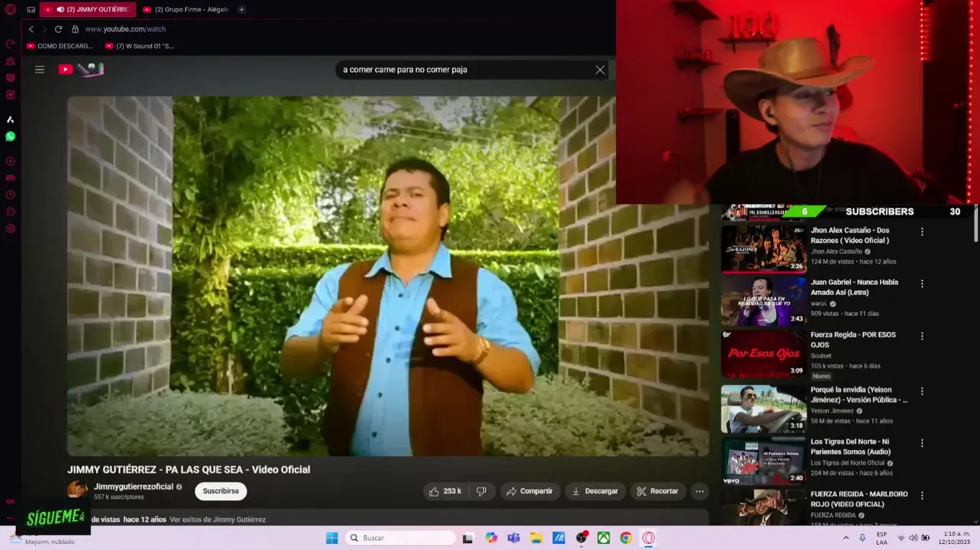Open options menu for Ni Parientes Somos video
980x550 pixels.
pos(922,443)
